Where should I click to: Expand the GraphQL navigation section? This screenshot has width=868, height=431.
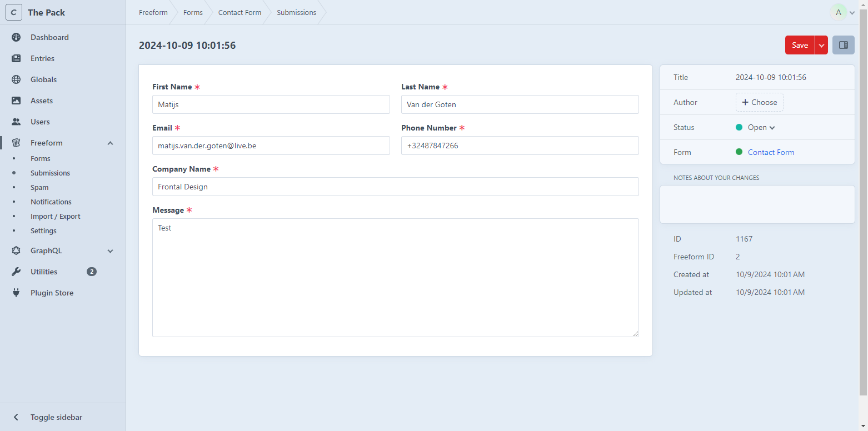[x=110, y=251]
